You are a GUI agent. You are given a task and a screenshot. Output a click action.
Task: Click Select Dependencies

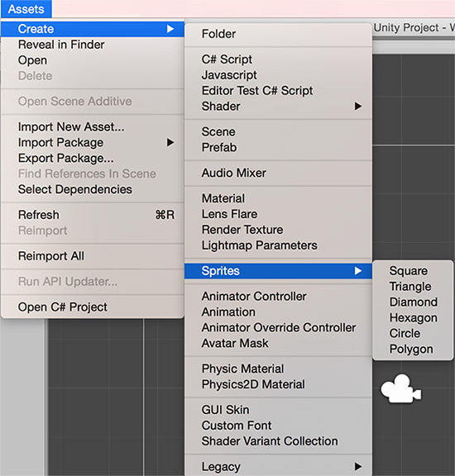(x=93, y=189)
